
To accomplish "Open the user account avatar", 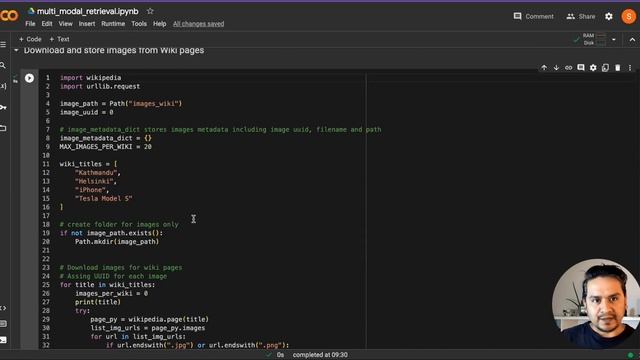I will (629, 16).
